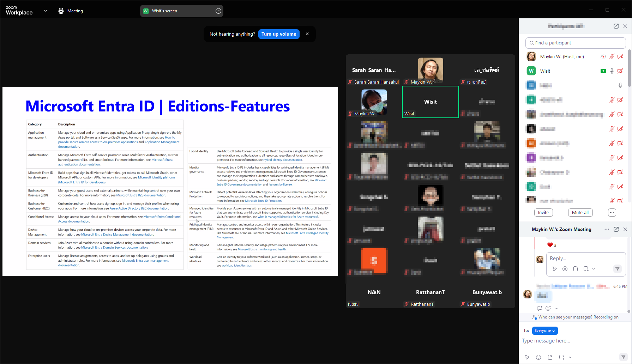The image size is (632, 364).
Task: Click the Zoom Workplace logo
Action: [19, 11]
